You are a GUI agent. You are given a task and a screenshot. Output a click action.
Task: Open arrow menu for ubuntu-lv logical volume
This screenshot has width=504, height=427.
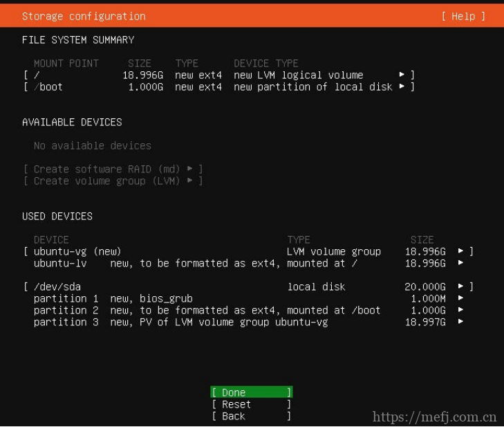click(461, 263)
